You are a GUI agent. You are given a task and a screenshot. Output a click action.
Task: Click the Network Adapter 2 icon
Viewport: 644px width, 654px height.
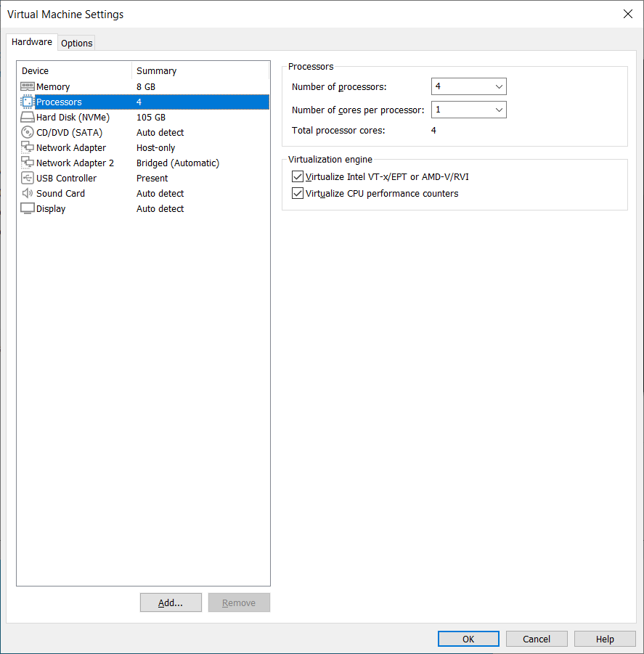click(27, 163)
